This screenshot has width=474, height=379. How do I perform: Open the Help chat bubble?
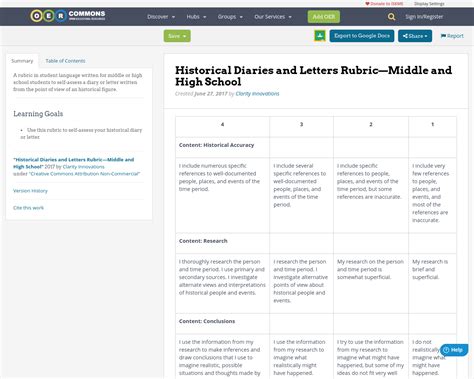454,350
